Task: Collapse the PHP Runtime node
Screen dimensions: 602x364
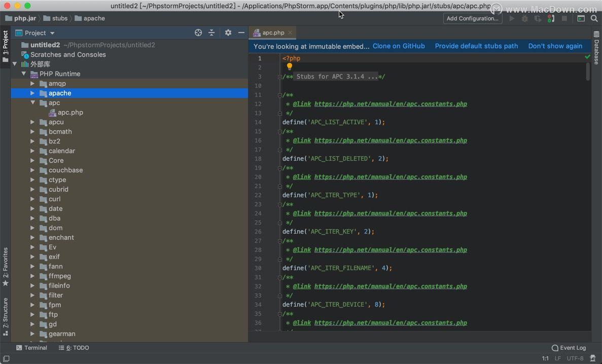Action: (x=24, y=74)
